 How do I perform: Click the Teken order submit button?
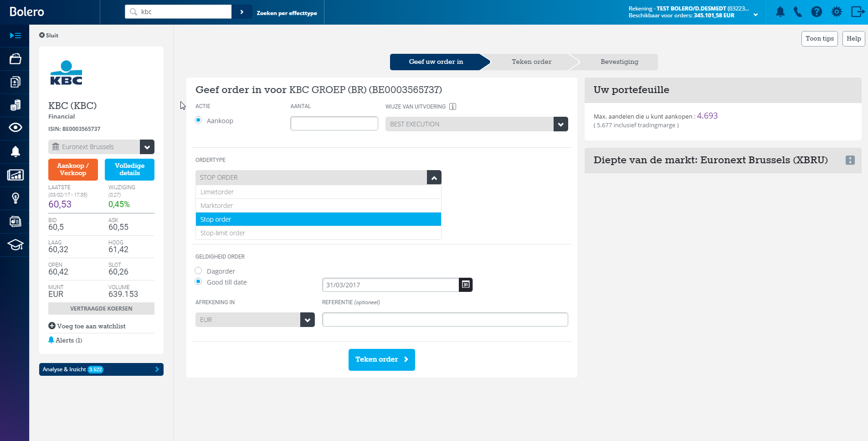pos(381,360)
